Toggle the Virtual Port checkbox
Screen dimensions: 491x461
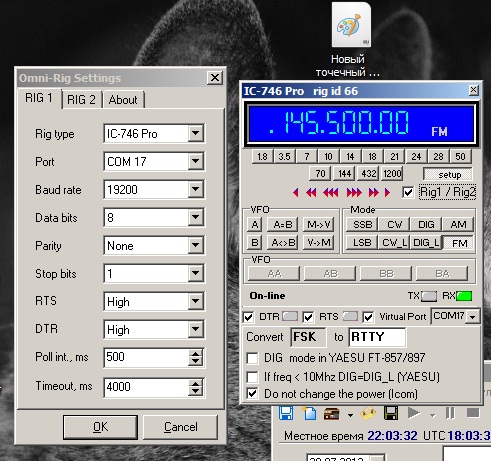click(368, 317)
